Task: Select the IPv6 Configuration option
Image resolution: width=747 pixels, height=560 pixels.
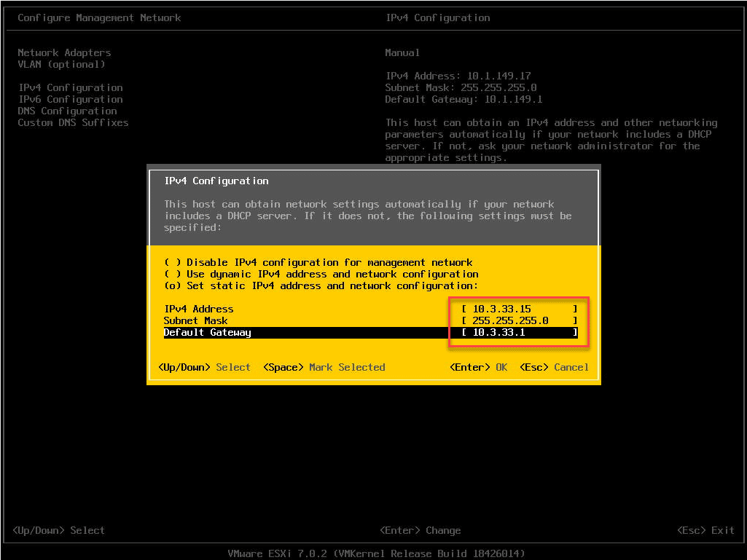Action: pos(70,99)
